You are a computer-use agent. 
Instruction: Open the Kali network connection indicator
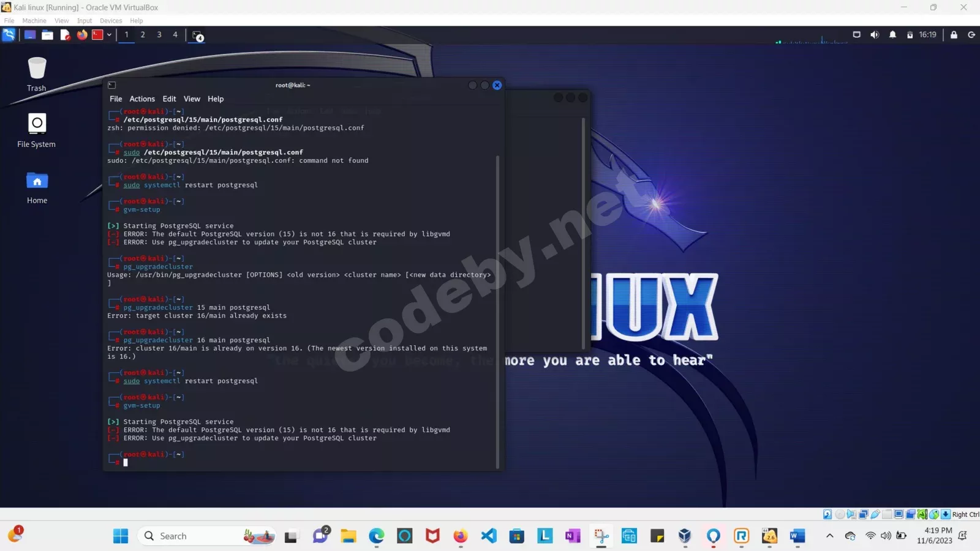pos(857,35)
